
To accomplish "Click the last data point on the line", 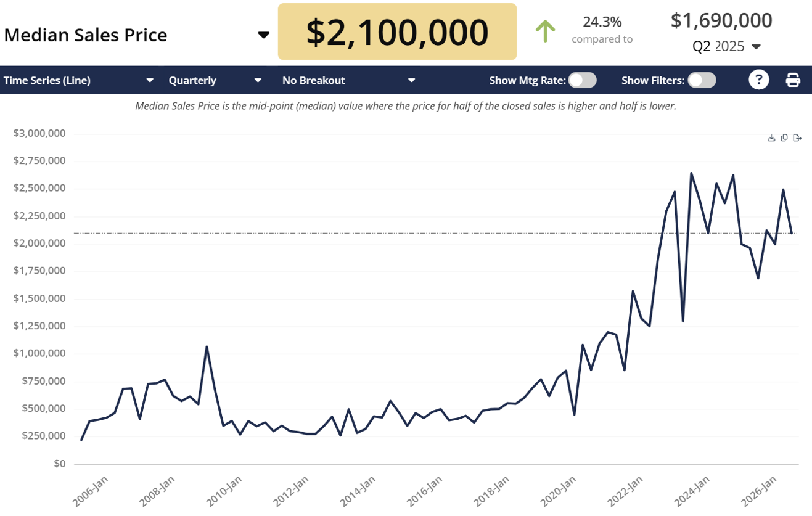I will [x=792, y=233].
